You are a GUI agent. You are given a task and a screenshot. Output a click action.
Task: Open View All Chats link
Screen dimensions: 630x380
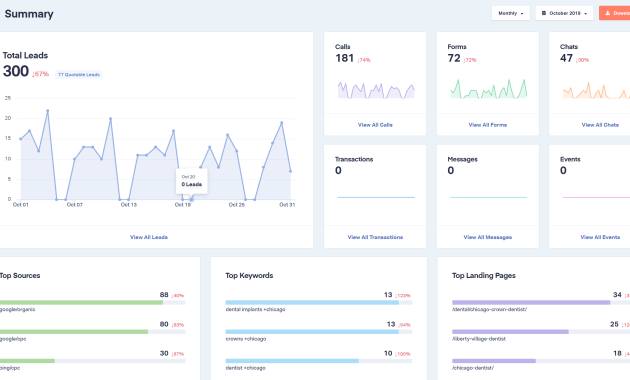(600, 125)
